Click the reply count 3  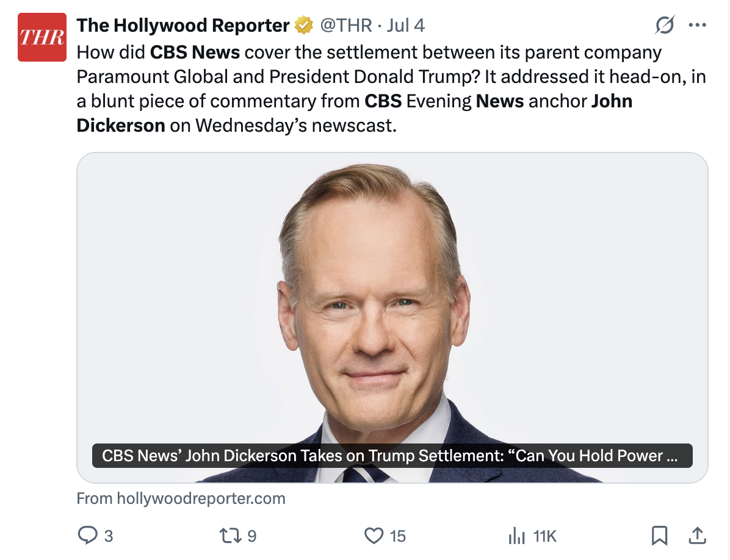click(109, 536)
